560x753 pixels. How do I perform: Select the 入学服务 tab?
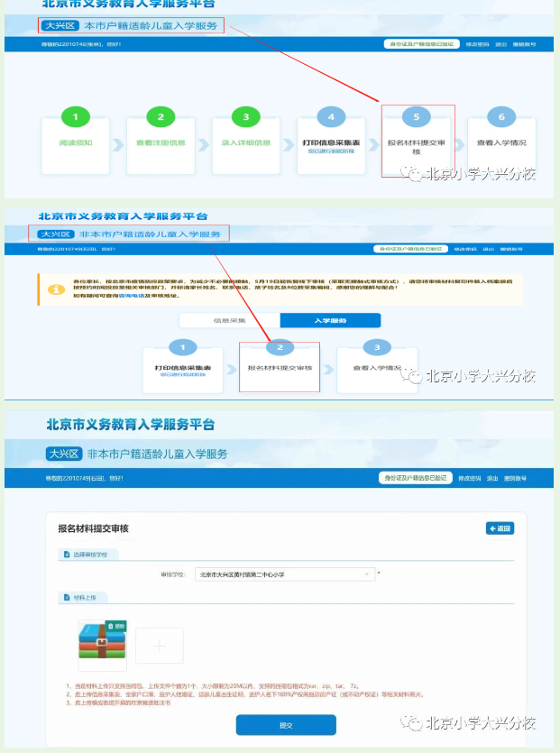(x=330, y=320)
